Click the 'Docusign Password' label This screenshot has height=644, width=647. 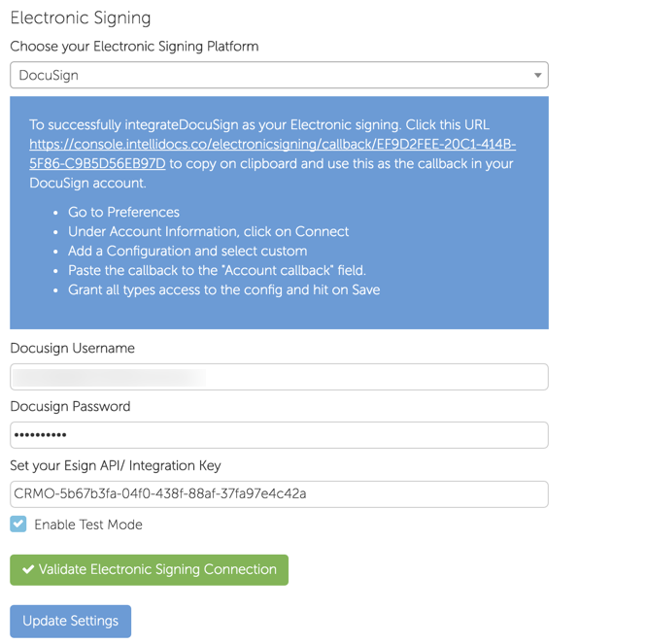70,406
